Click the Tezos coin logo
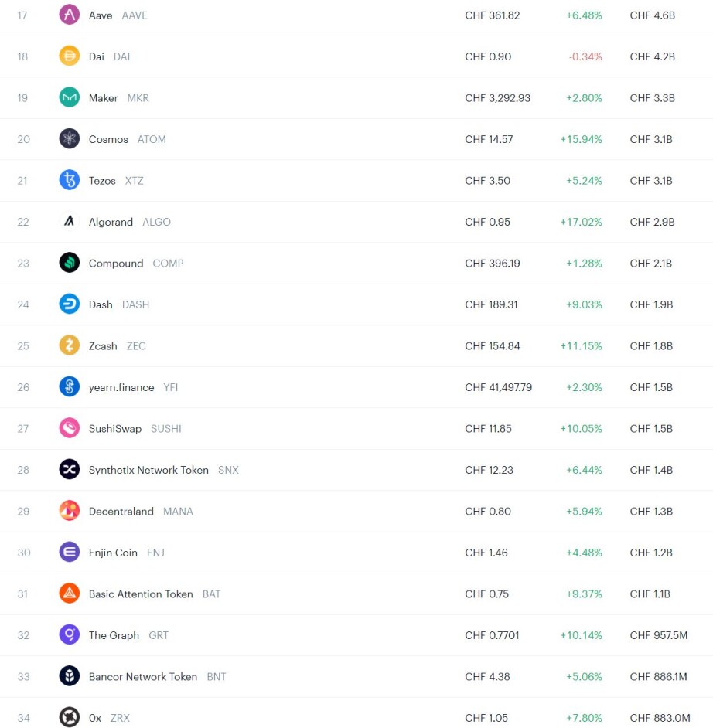The height and width of the screenshot is (728, 713). [69, 180]
